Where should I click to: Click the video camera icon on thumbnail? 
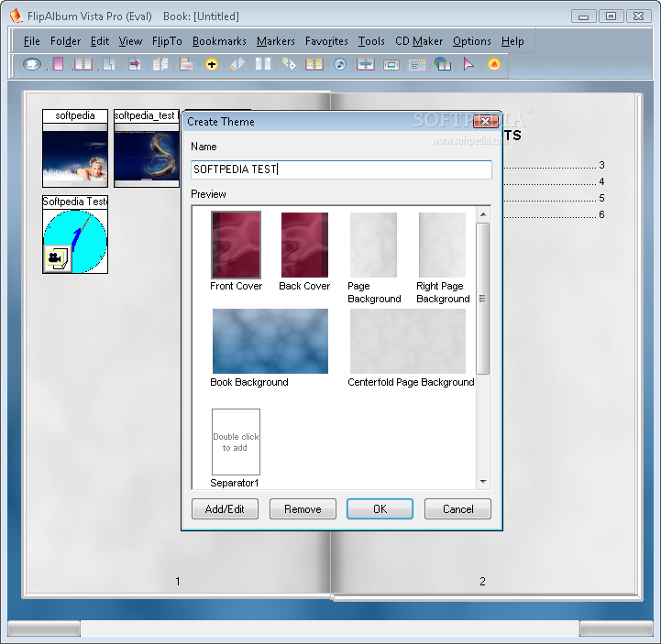point(56,257)
